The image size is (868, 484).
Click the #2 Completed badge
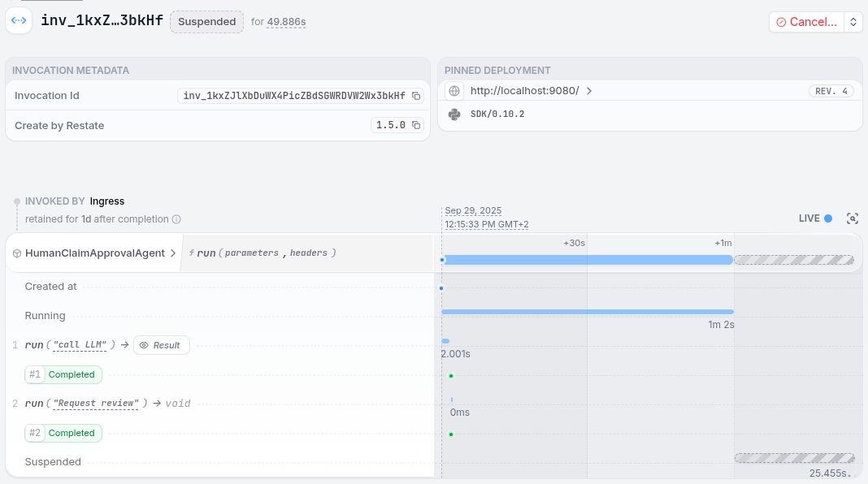click(63, 433)
